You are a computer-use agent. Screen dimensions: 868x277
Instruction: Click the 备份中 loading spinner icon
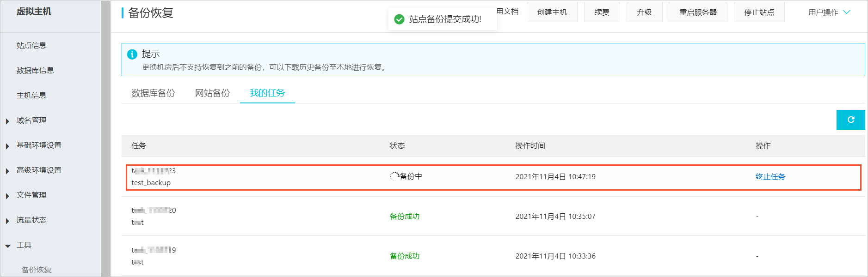[394, 176]
